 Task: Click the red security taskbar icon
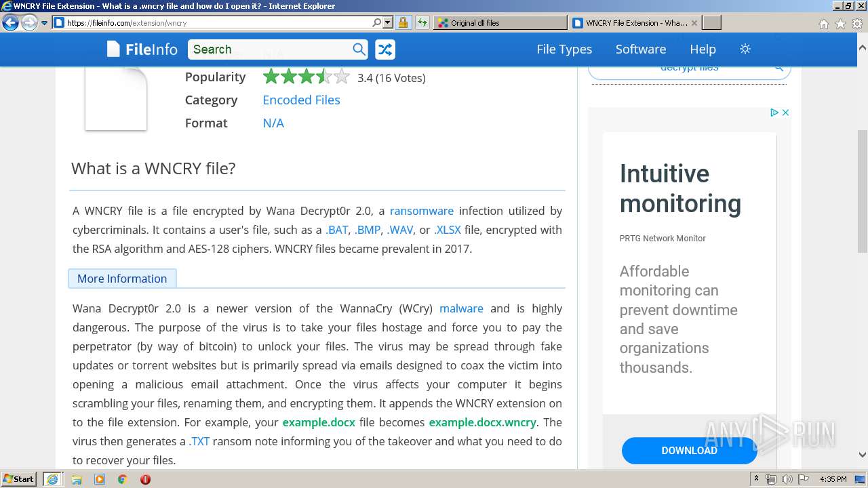[x=145, y=479]
